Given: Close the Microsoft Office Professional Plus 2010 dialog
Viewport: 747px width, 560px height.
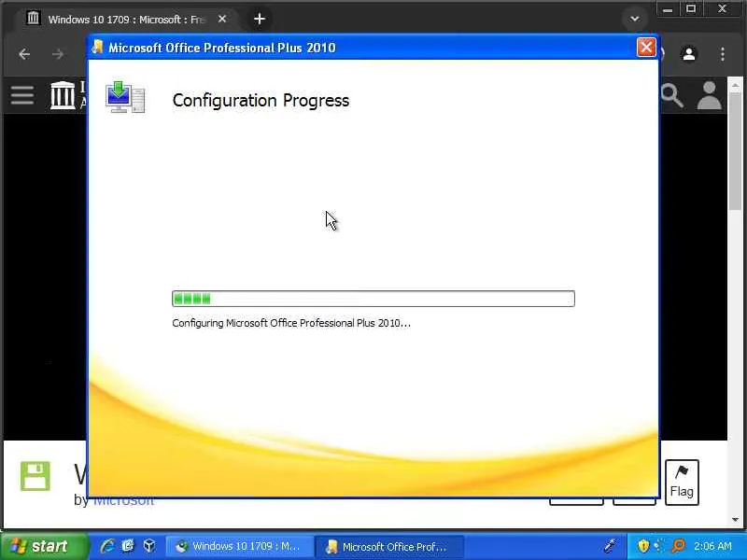Looking at the screenshot, I should coord(646,48).
